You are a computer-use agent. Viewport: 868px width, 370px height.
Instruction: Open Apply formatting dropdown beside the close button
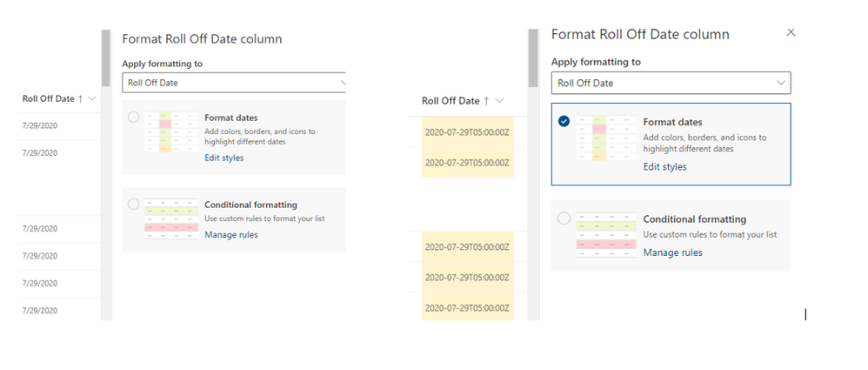click(x=671, y=83)
